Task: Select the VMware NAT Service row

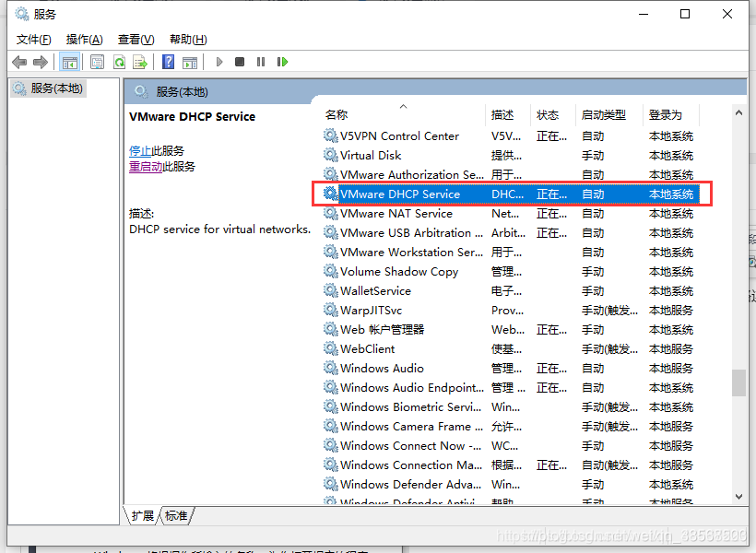Action: point(511,214)
